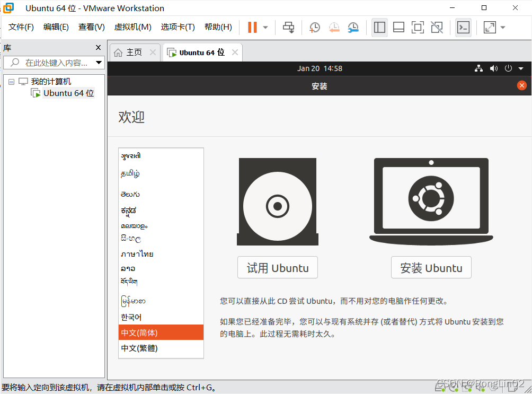Select 我的计算机 in the library tree
This screenshot has width=532, height=394.
tap(51, 82)
